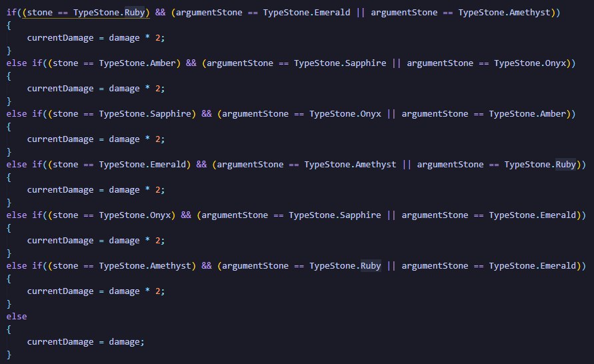Viewport: 594px width, 364px height.
Task: Click the "if" keyword starting the first line
Action: pyautogui.click(x=11, y=13)
